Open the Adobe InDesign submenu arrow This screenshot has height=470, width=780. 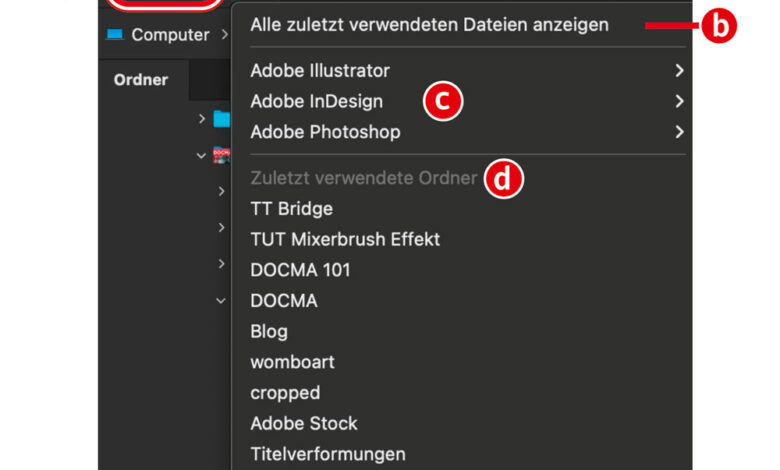[679, 101]
